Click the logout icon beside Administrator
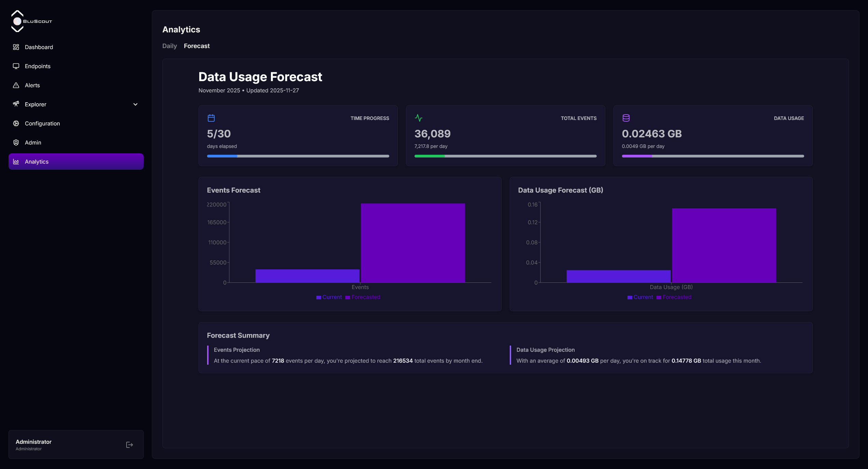 [x=129, y=445]
